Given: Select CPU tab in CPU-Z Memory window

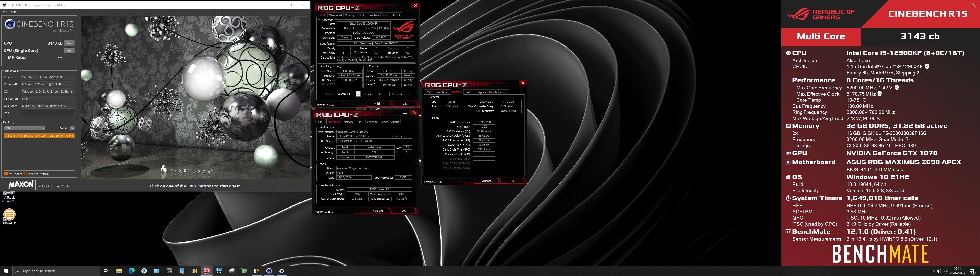Looking at the screenshot, I should pos(430,92).
